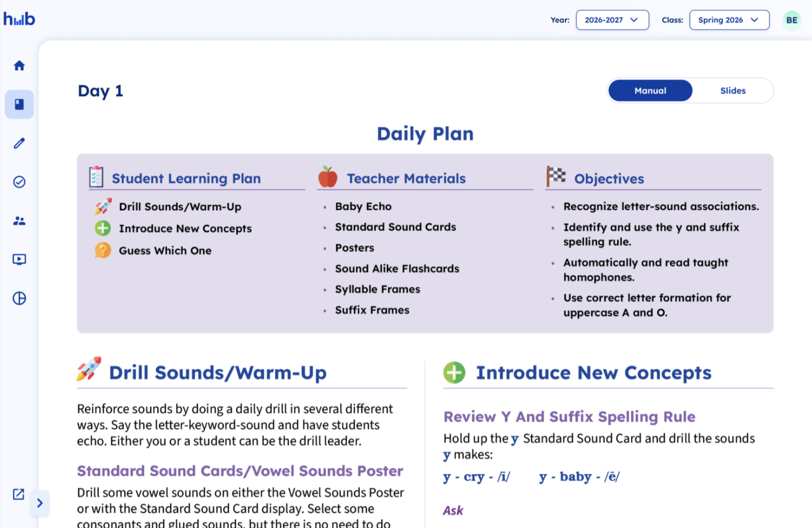Screen dimensions: 812x528
Task: Select the bookmark lesson plan icon
Action: (19, 104)
